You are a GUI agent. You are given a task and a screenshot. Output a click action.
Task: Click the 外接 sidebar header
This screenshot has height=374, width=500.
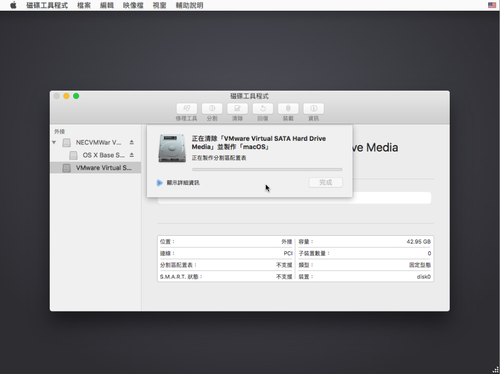60,131
